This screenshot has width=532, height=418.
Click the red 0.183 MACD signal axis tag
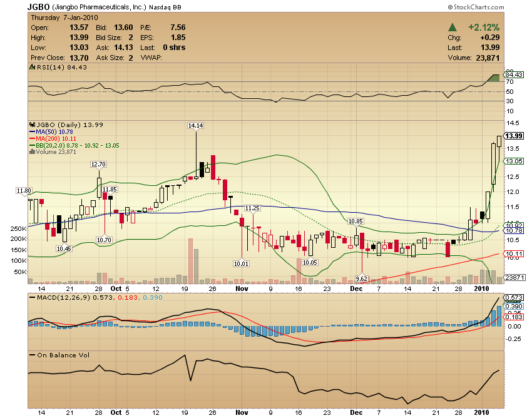(514, 317)
